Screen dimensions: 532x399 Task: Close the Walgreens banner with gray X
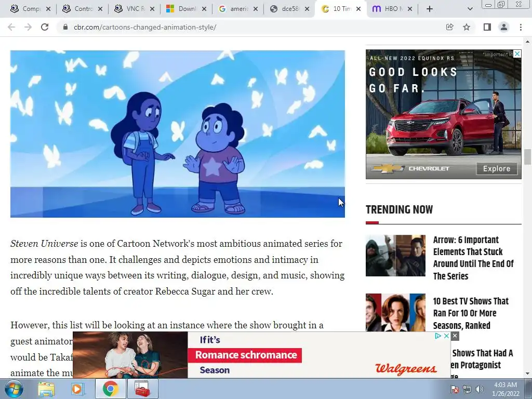(x=455, y=336)
